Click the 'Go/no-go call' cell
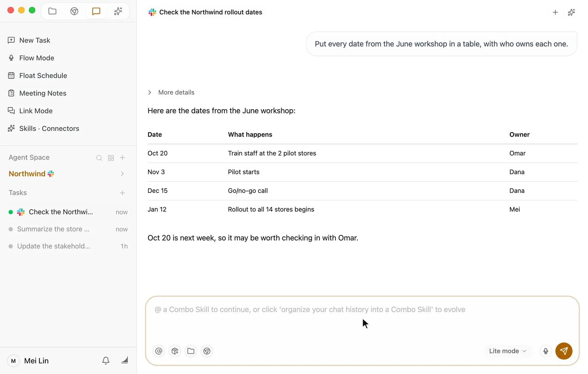Screen dimensions: 588x374 pyautogui.click(x=248, y=191)
